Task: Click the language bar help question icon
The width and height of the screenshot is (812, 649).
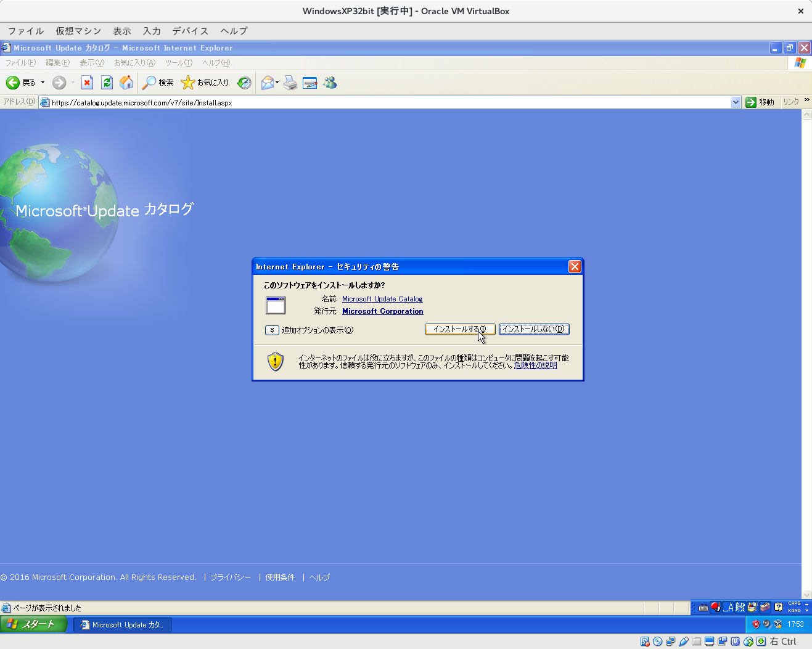Action: (x=778, y=608)
